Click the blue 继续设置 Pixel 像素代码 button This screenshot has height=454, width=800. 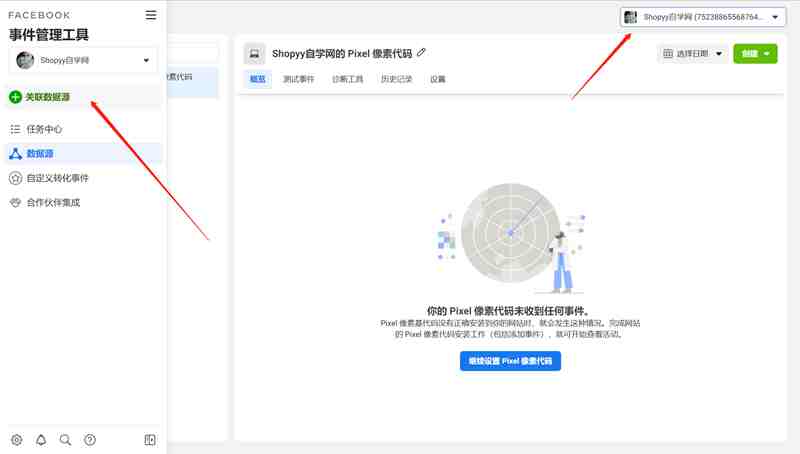tap(510, 361)
